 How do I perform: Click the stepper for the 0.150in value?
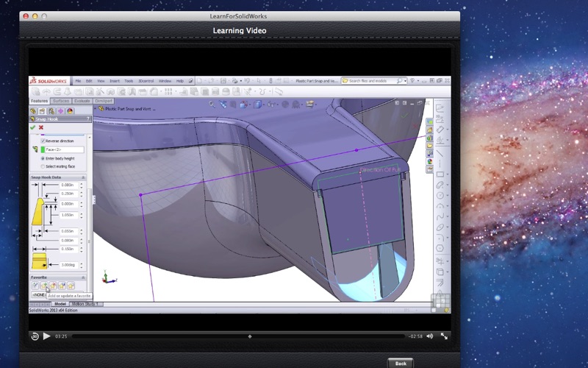[x=82, y=249]
